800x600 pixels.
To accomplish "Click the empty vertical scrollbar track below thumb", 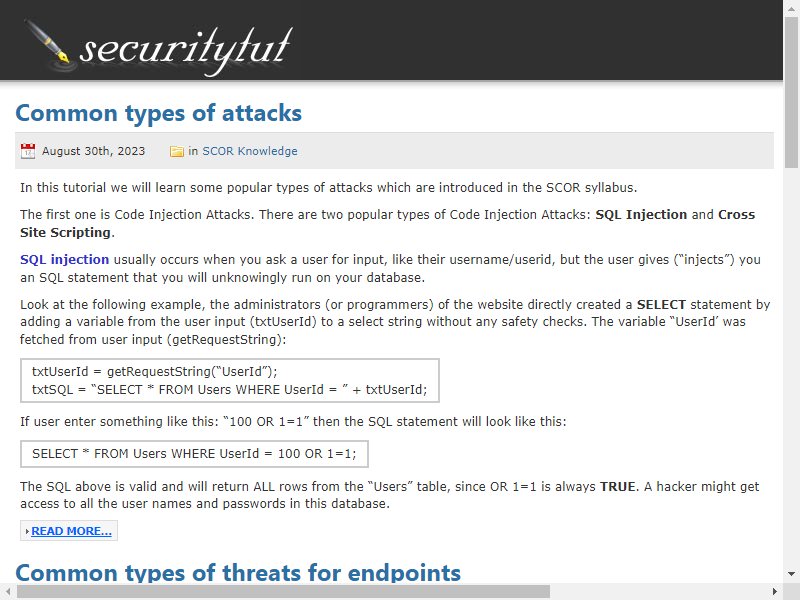I will click(x=791, y=367).
